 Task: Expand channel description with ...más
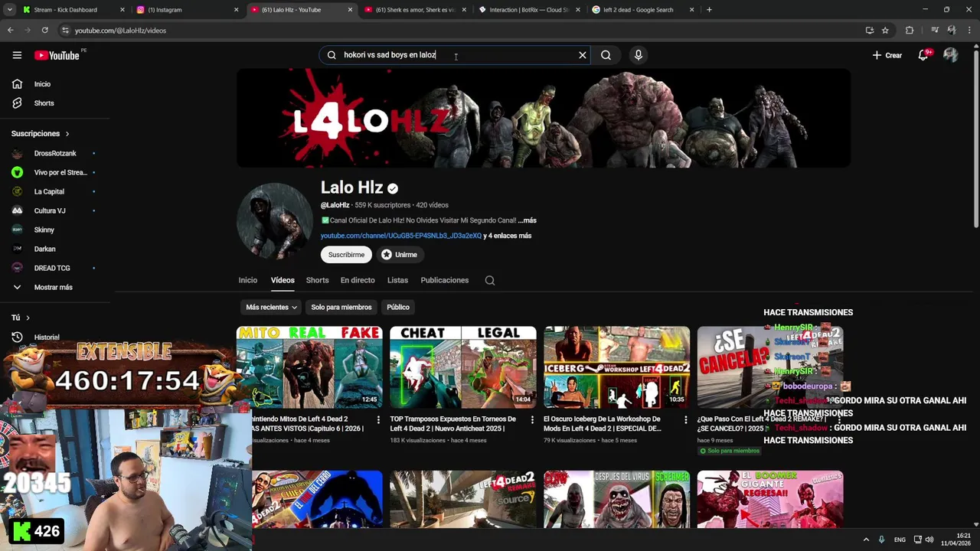pos(528,220)
